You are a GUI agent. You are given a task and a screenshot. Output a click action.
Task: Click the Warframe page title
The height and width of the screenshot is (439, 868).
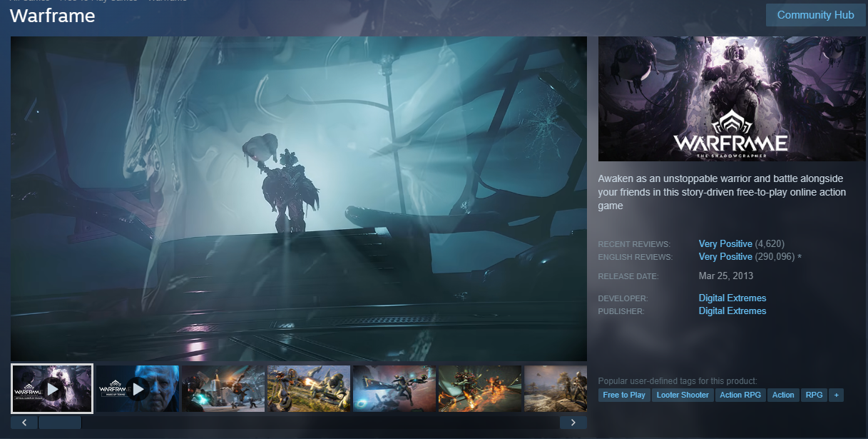(53, 16)
